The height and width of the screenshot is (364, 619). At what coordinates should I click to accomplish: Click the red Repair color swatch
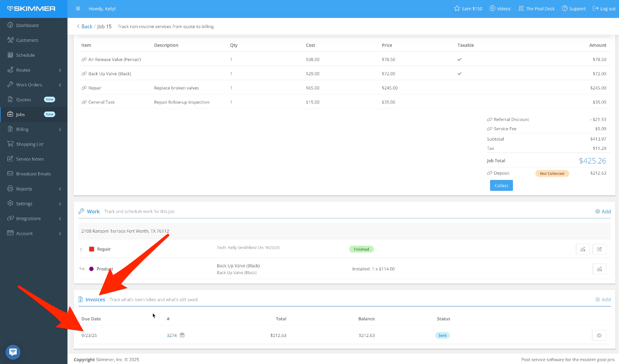click(91, 249)
